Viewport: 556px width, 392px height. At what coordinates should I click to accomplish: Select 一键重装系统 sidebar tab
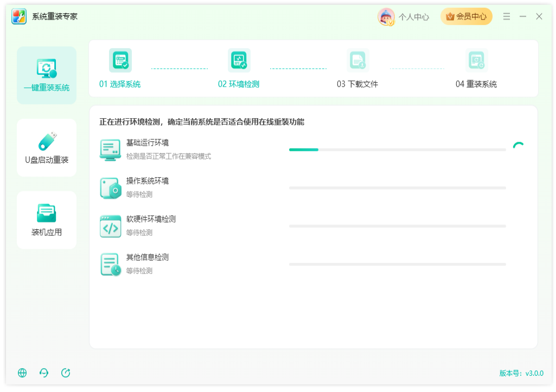[47, 75]
